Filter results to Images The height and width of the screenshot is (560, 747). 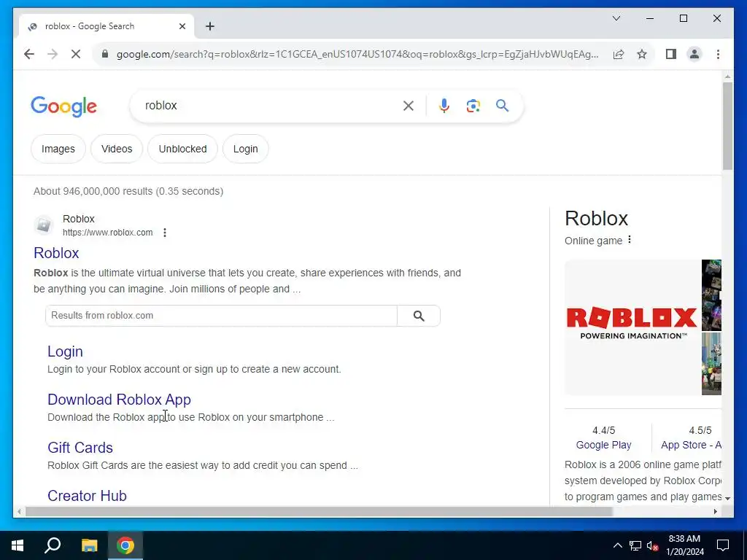pyautogui.click(x=58, y=149)
